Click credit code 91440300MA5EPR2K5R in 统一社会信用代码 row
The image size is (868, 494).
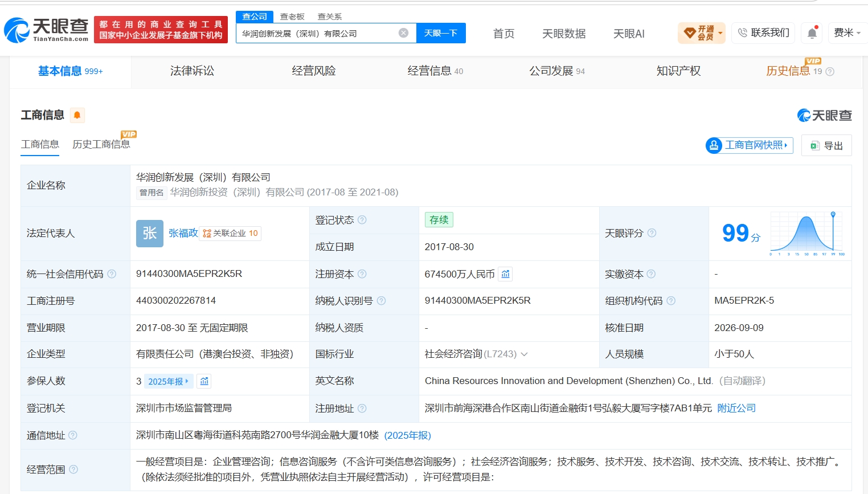pos(189,274)
